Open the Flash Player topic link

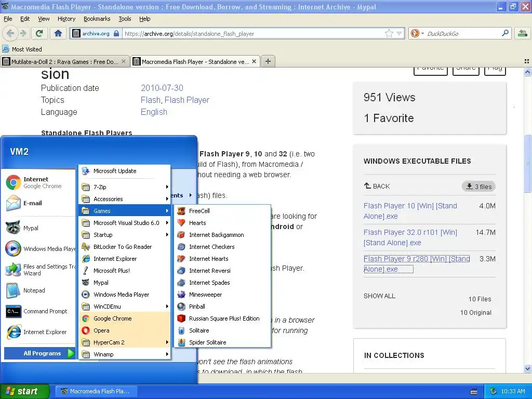pyautogui.click(x=187, y=100)
